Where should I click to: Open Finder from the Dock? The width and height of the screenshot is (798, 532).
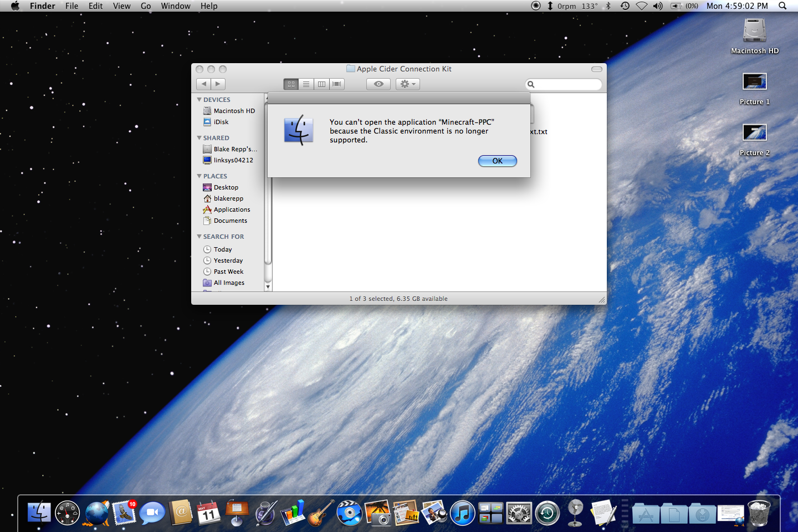39,513
